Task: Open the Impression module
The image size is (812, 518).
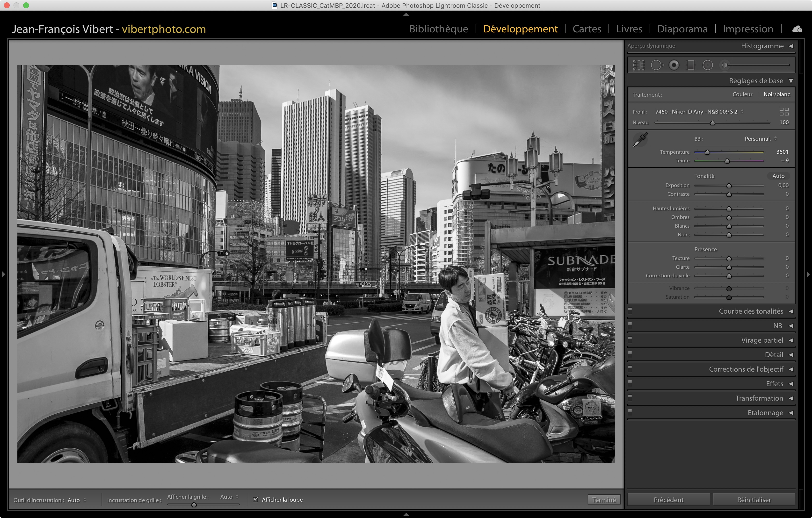Action: (747, 29)
